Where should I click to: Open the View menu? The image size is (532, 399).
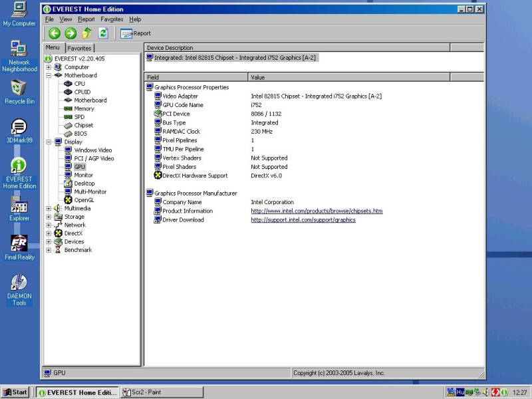point(65,19)
